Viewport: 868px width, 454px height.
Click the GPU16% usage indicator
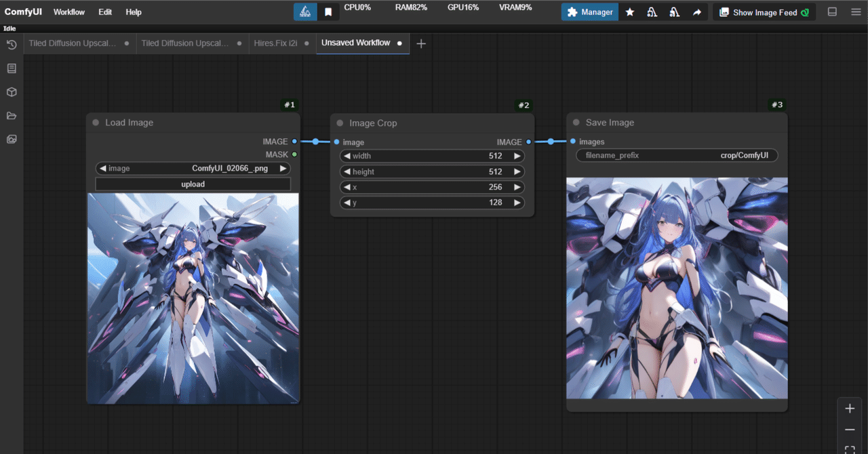coord(463,7)
